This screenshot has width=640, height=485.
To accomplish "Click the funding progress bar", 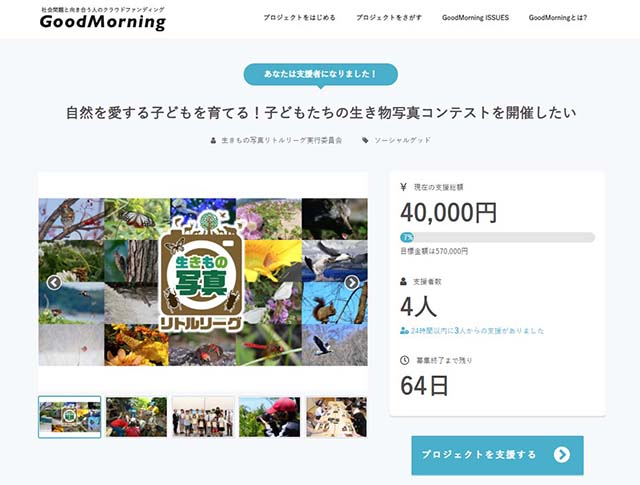I will (498, 238).
